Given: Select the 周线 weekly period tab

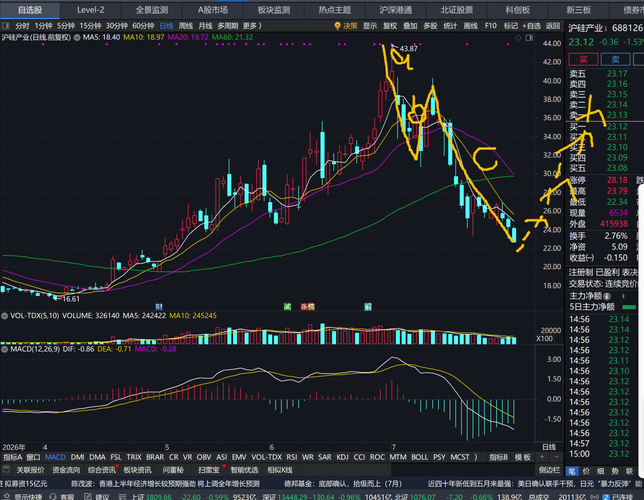Looking at the screenshot, I should (186, 26).
